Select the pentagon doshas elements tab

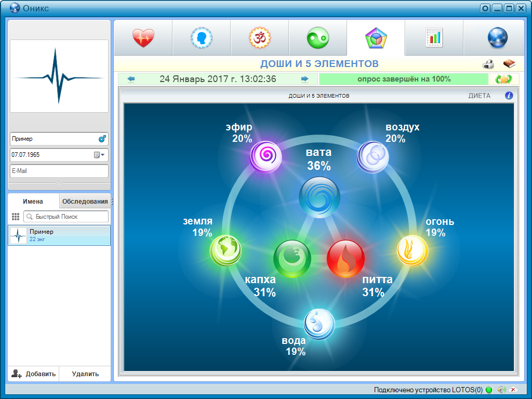click(376, 37)
